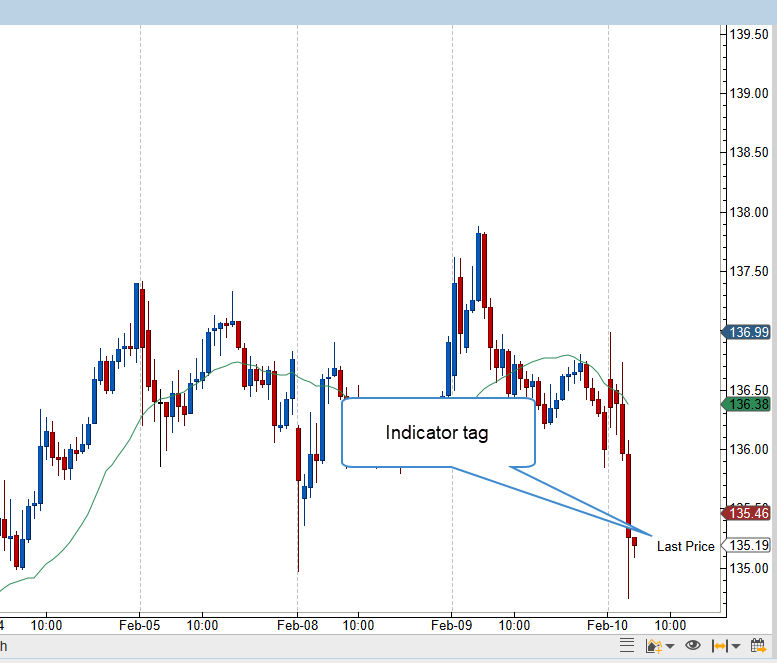777x663 pixels.
Task: Open the calendar go-to-date icon
Action: pyautogui.click(x=757, y=646)
